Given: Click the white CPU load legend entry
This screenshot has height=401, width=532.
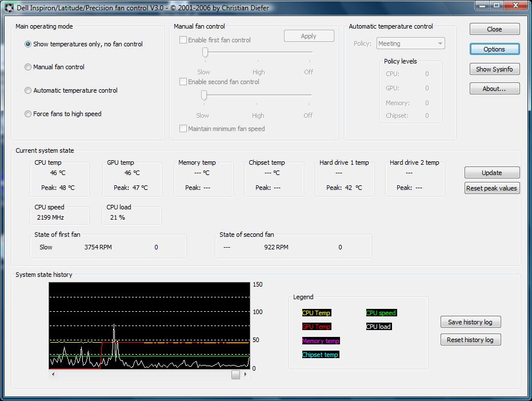Looking at the screenshot, I should pyautogui.click(x=379, y=327).
